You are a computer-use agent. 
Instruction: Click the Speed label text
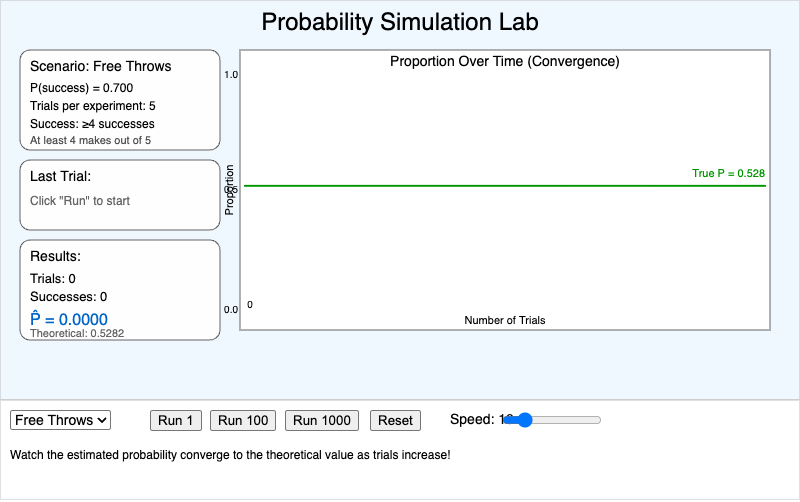pyautogui.click(x=472, y=419)
